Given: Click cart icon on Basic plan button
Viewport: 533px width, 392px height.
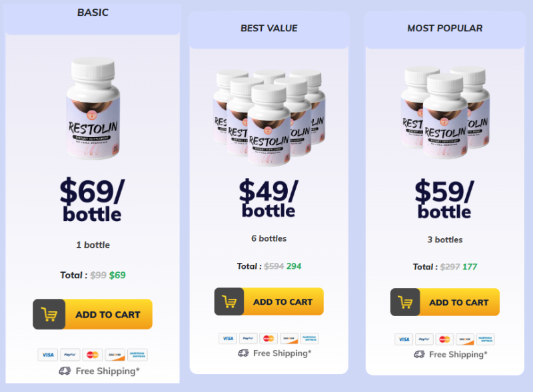Looking at the screenshot, I should (x=49, y=314).
